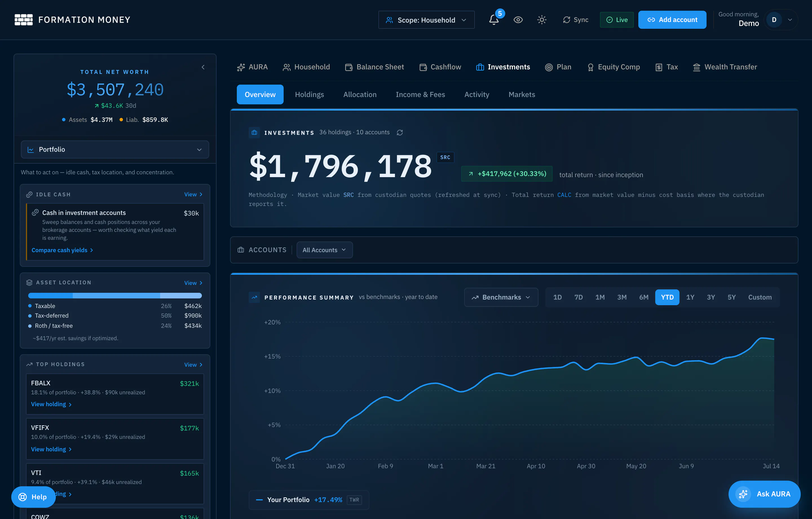
Task: Select the 1Y time range
Action: (690, 297)
